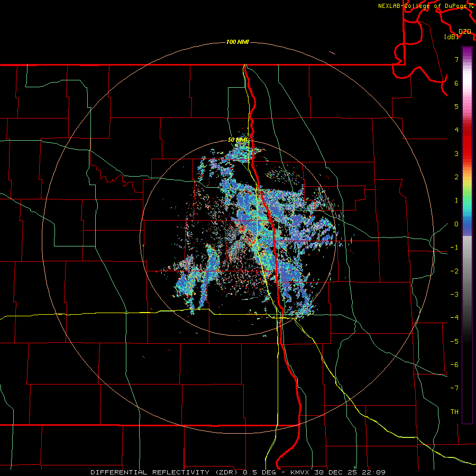
Task: Click legend value 2 on the scale
Action: point(456,177)
